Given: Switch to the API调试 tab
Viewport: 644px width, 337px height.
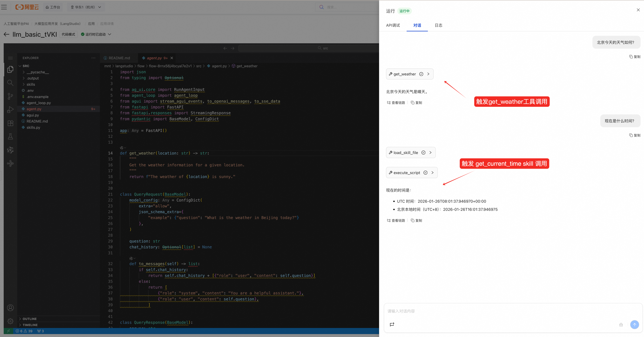Looking at the screenshot, I should pos(393,25).
